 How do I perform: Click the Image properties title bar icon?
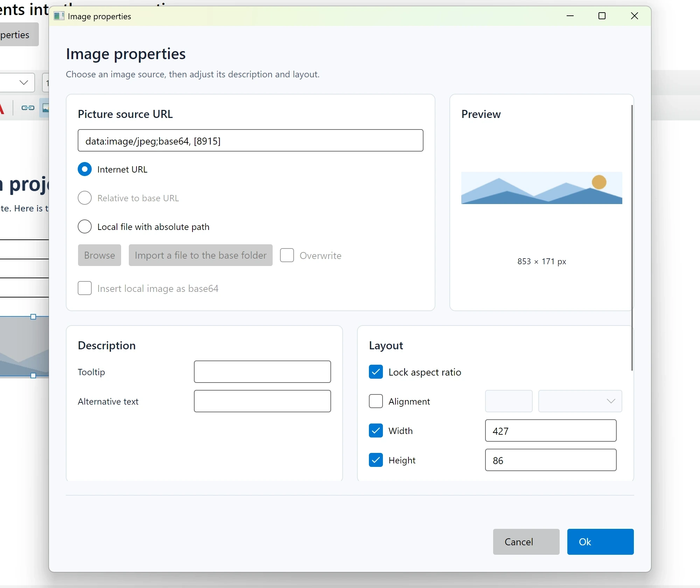59,16
